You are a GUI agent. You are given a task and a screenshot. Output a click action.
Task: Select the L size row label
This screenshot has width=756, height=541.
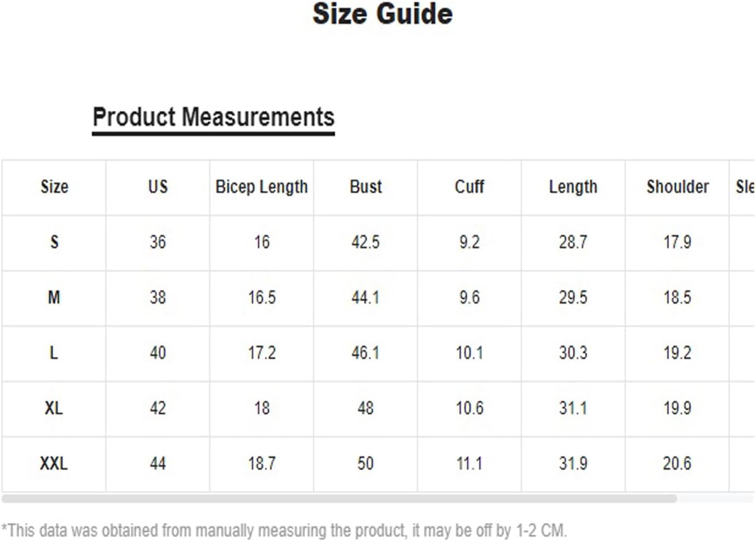(x=54, y=353)
